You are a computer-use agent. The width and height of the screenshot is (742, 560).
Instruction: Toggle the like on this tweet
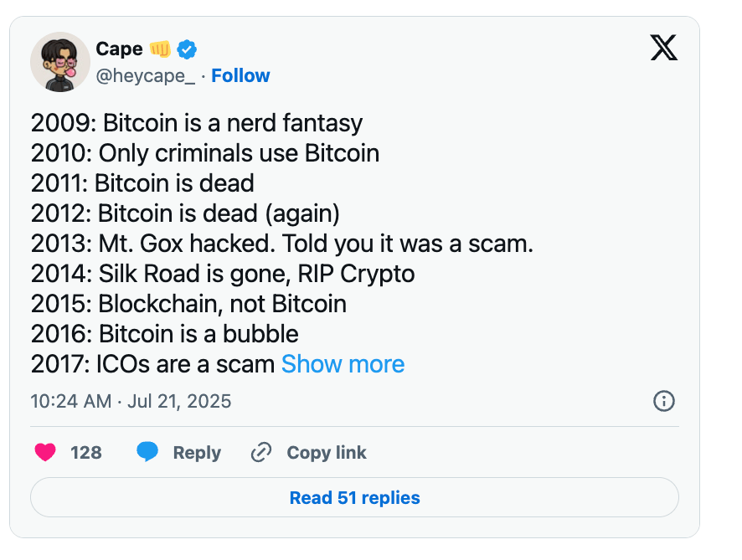[44, 452]
